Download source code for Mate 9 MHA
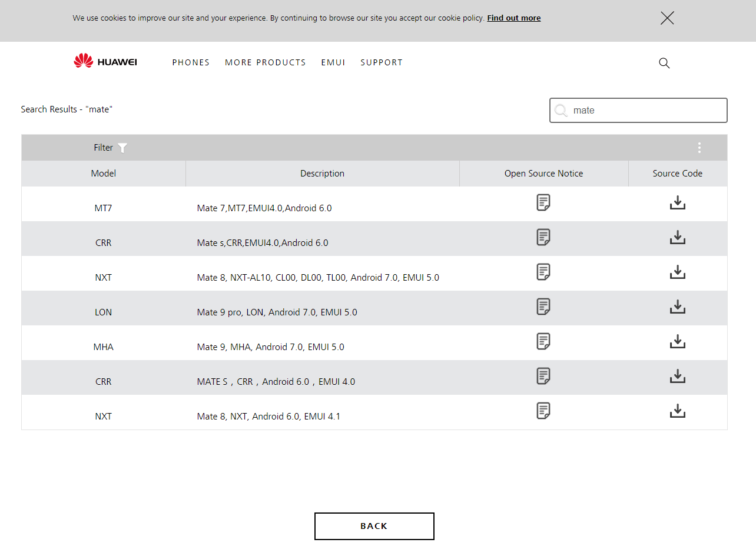 [x=678, y=341]
